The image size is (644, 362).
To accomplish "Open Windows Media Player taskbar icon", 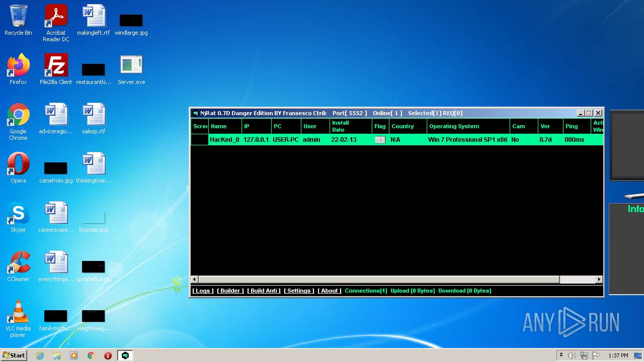I will (x=74, y=355).
